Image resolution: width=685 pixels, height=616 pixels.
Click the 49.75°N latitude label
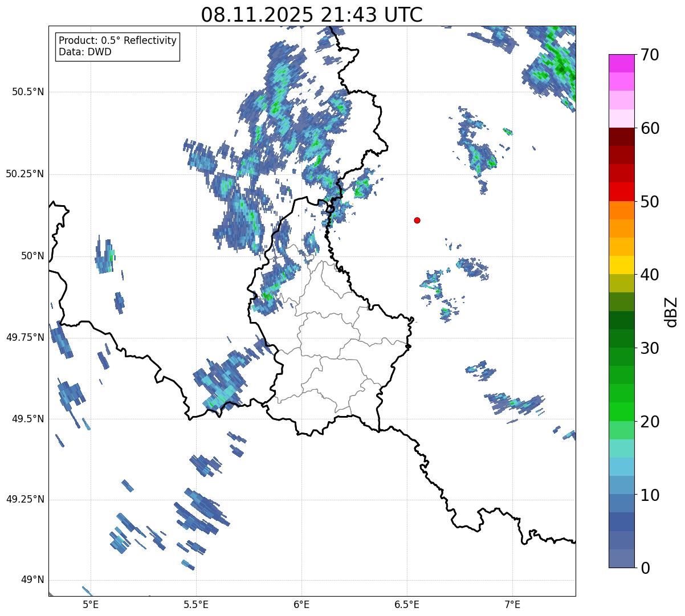25,337
